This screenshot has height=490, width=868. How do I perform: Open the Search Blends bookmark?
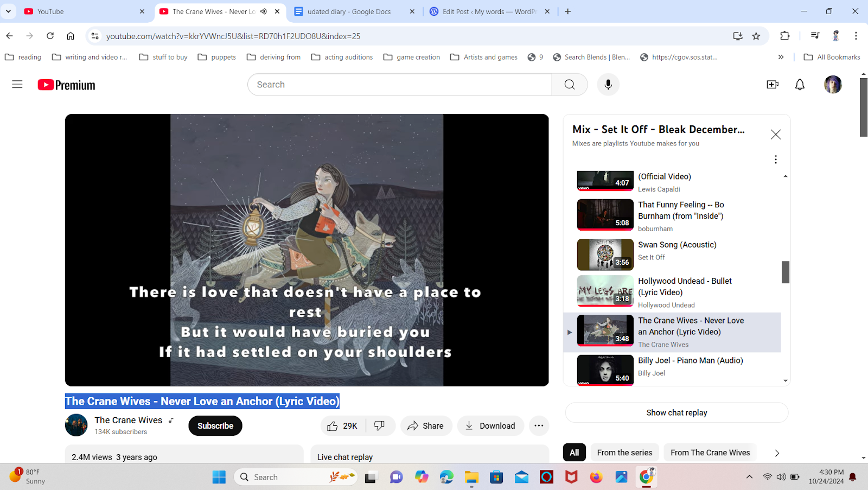591,57
